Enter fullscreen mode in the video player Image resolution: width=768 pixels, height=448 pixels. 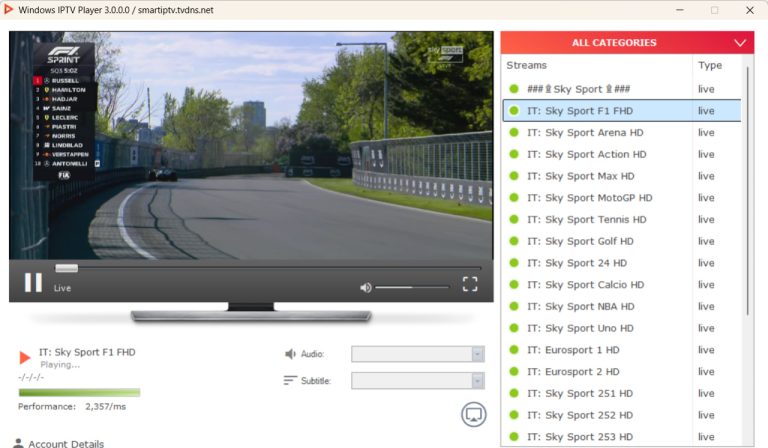pyautogui.click(x=470, y=283)
